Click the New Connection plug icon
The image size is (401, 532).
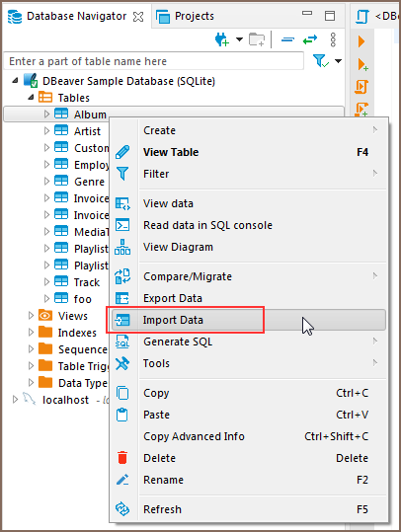(222, 39)
